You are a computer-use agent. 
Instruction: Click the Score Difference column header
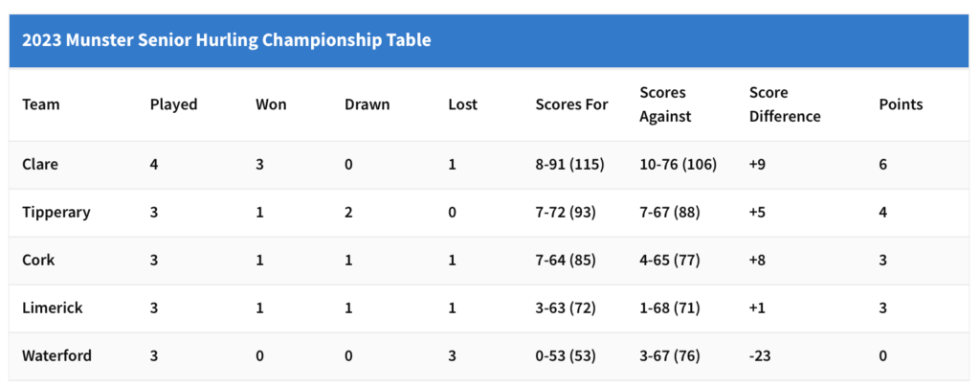[785, 104]
